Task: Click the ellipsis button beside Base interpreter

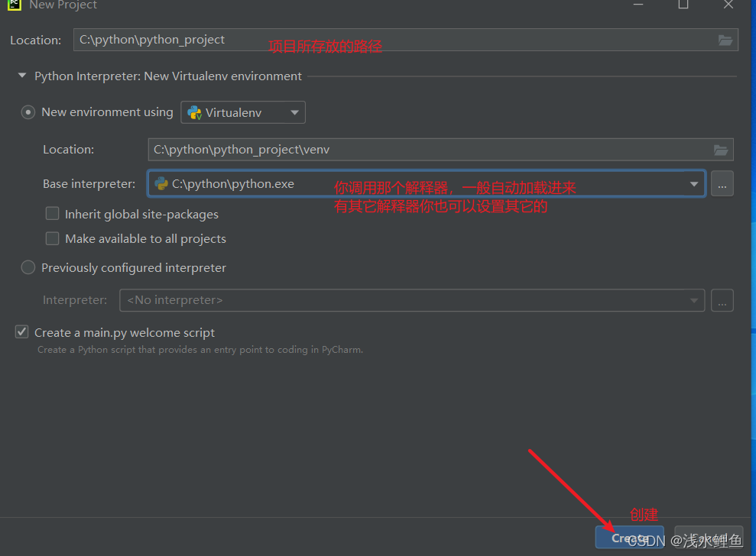Action: 722,183
